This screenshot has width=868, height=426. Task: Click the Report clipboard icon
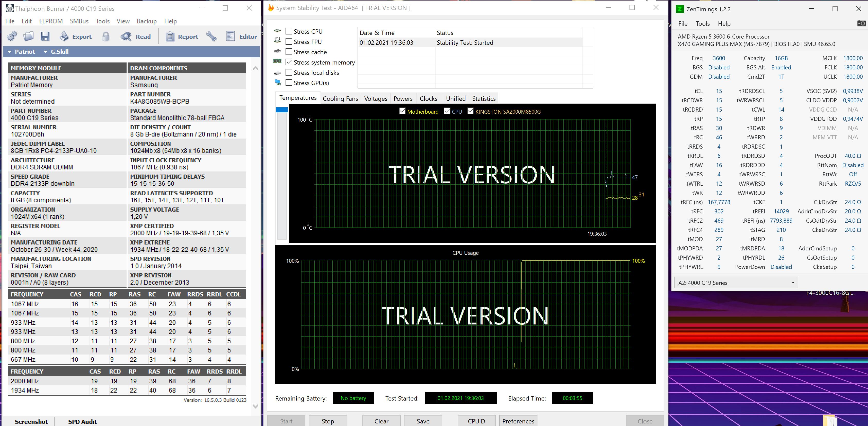170,36
